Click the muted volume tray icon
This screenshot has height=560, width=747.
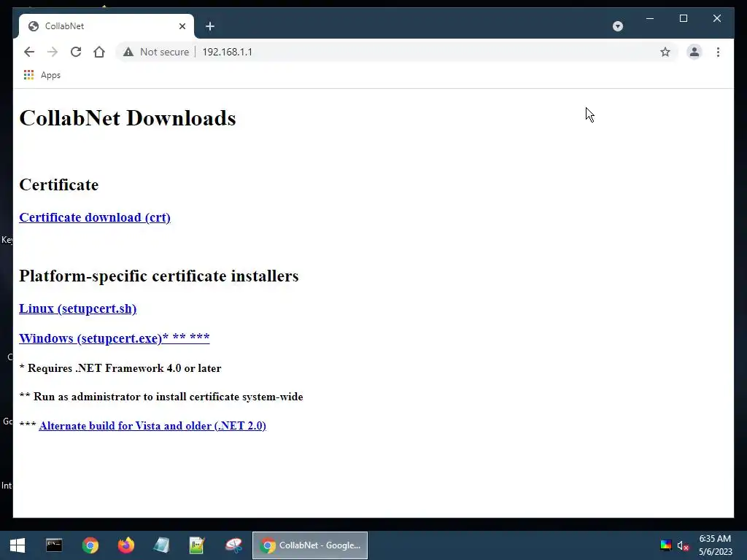tap(683, 545)
